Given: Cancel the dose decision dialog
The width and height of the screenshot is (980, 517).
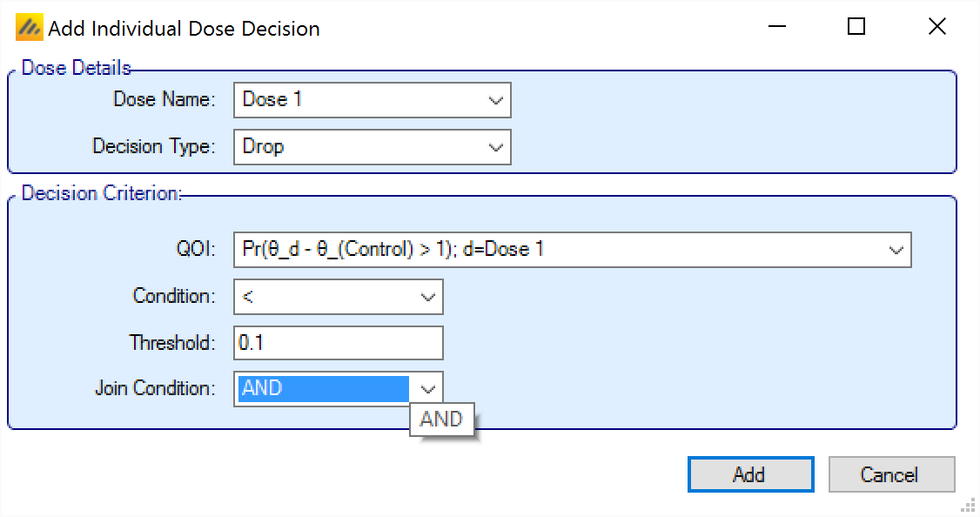Looking at the screenshot, I should point(891,475).
